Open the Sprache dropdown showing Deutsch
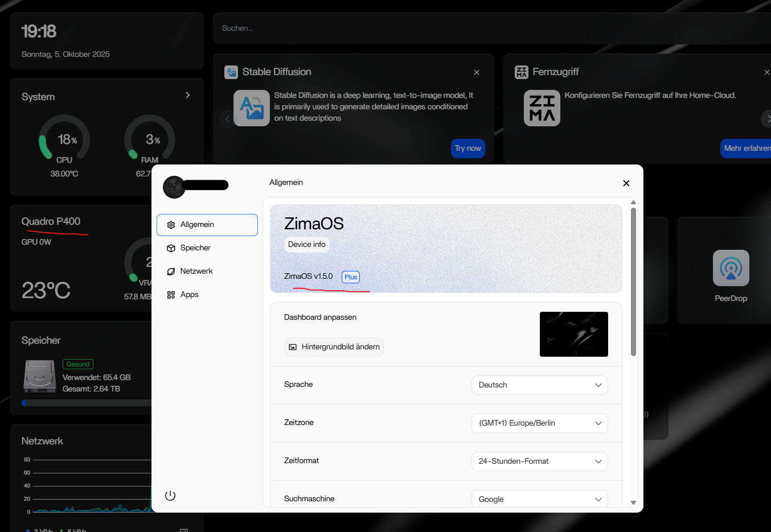 [x=540, y=385]
